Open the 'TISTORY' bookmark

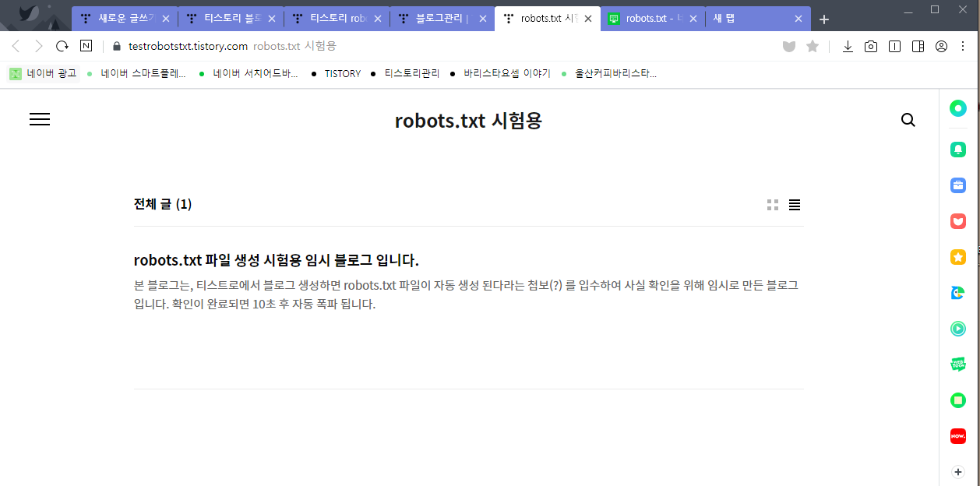pyautogui.click(x=336, y=74)
